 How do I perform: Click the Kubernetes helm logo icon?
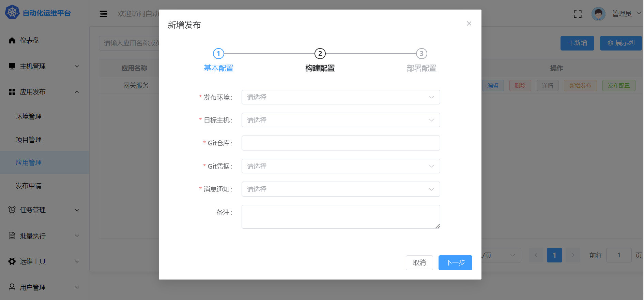pyautogui.click(x=12, y=12)
